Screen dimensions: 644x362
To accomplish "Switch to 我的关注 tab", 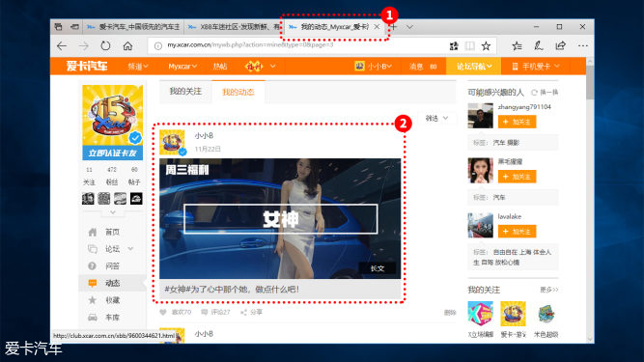I will (185, 92).
